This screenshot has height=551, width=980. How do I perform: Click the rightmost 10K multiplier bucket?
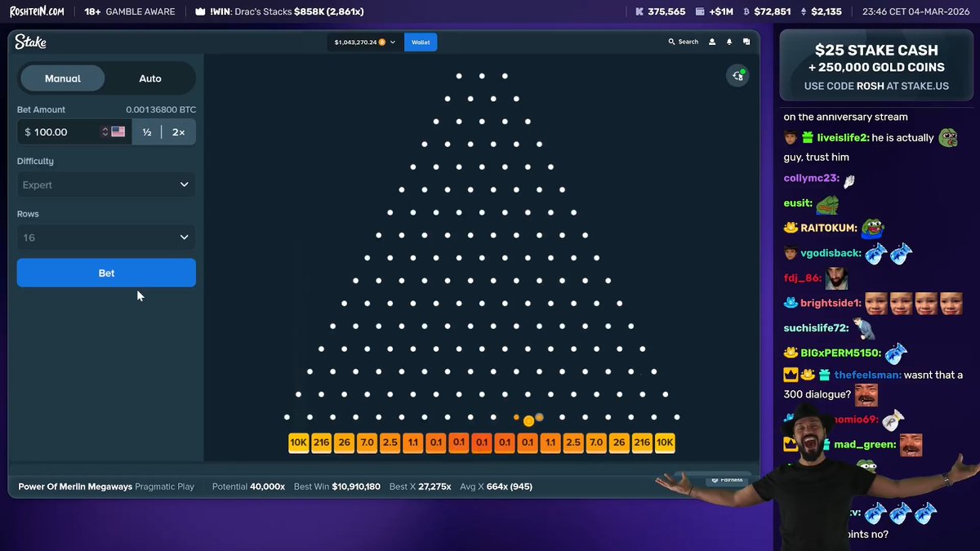[x=665, y=442]
